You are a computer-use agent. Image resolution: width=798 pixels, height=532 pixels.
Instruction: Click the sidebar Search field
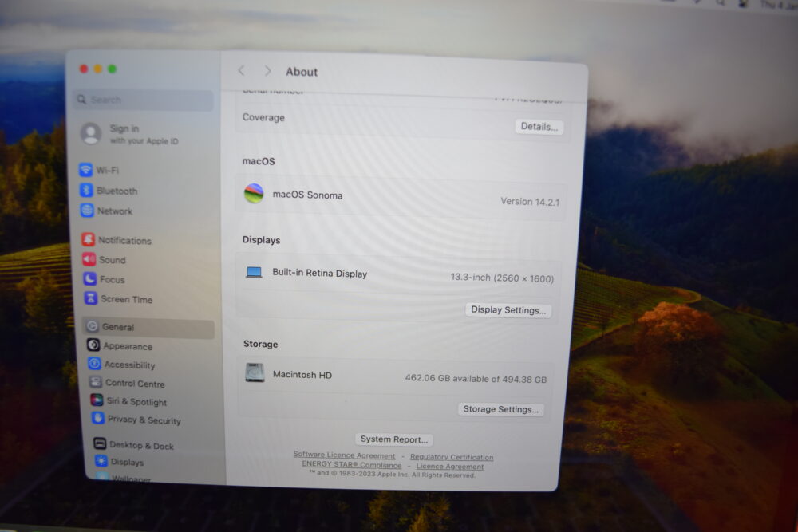coord(144,100)
